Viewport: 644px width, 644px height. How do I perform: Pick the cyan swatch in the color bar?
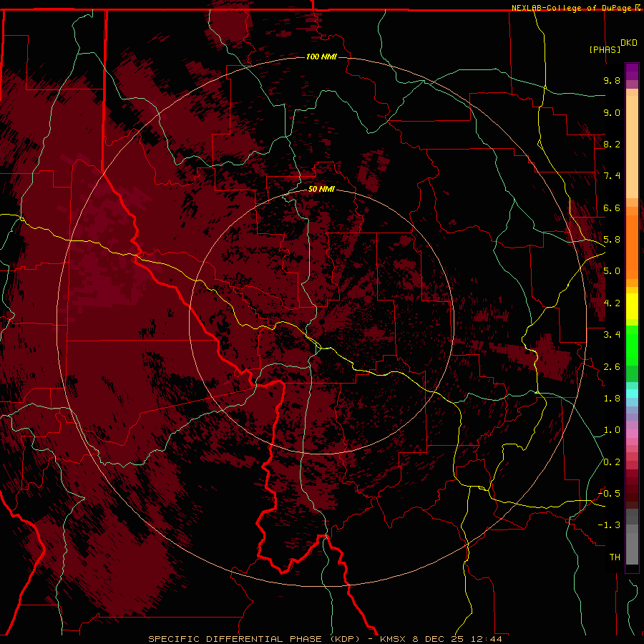click(632, 394)
